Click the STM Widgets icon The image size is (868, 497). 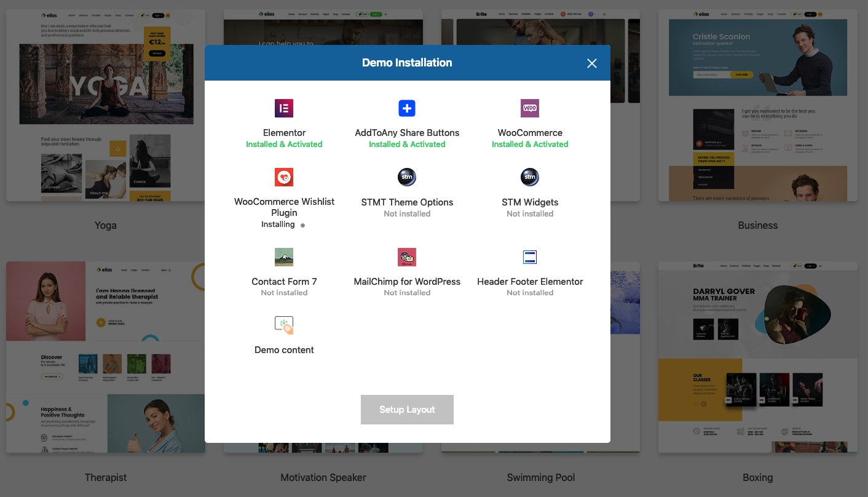pyautogui.click(x=530, y=177)
